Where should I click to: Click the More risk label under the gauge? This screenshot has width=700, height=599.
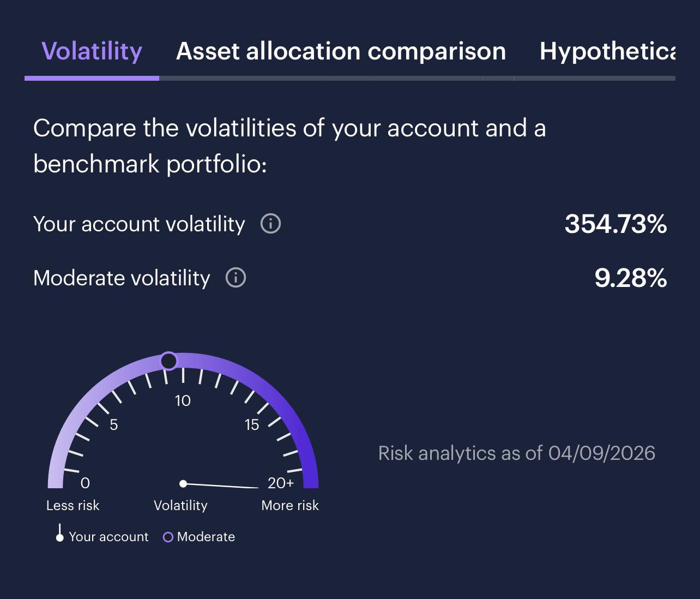tap(289, 506)
